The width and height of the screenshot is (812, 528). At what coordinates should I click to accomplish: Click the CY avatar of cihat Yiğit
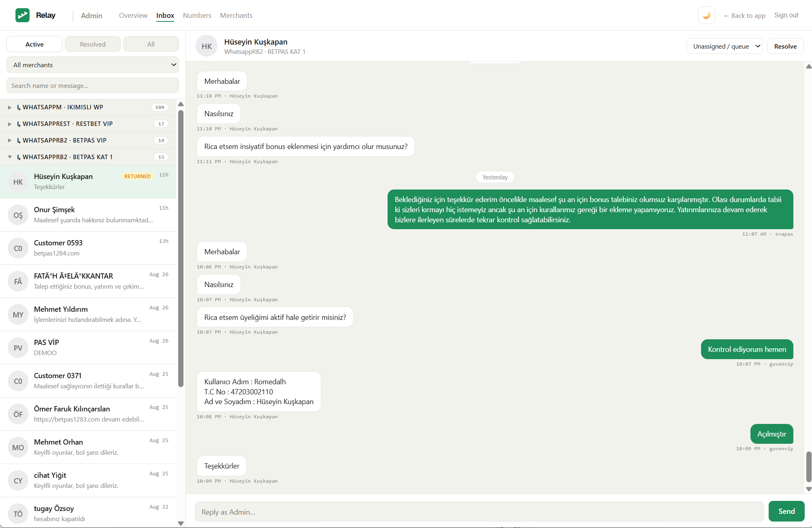[x=18, y=481]
